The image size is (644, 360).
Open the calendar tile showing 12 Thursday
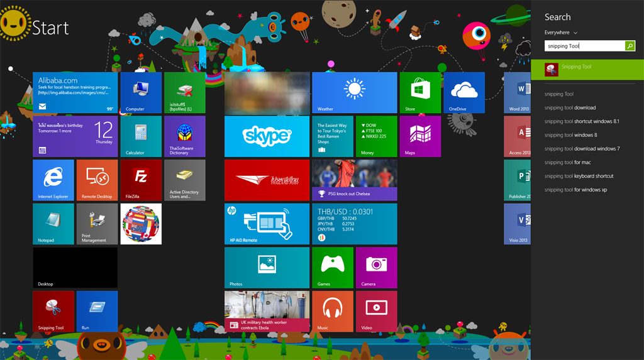(75, 136)
